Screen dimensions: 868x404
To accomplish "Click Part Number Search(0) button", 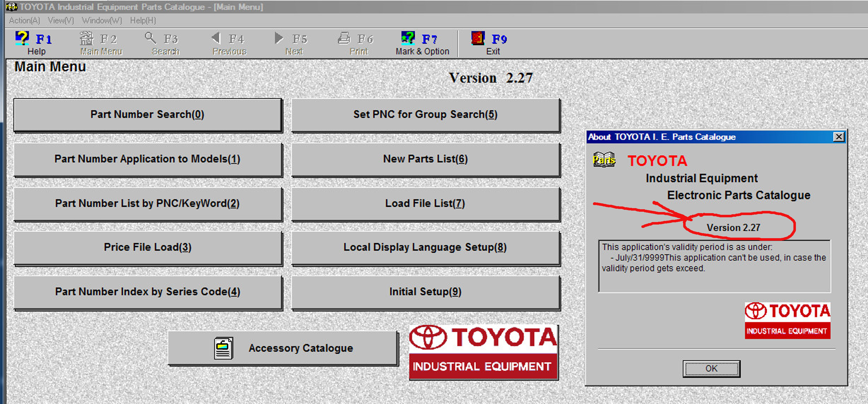I will [147, 114].
